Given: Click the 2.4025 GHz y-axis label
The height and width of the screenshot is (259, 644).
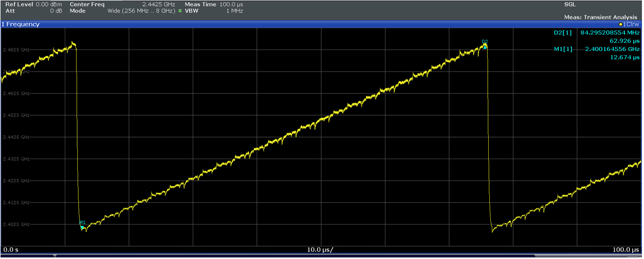Looking at the screenshot, I should pos(16,225).
